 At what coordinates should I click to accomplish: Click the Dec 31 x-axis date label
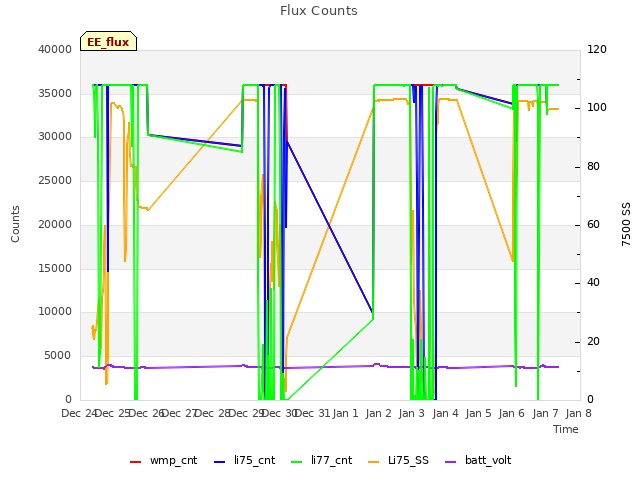312,413
